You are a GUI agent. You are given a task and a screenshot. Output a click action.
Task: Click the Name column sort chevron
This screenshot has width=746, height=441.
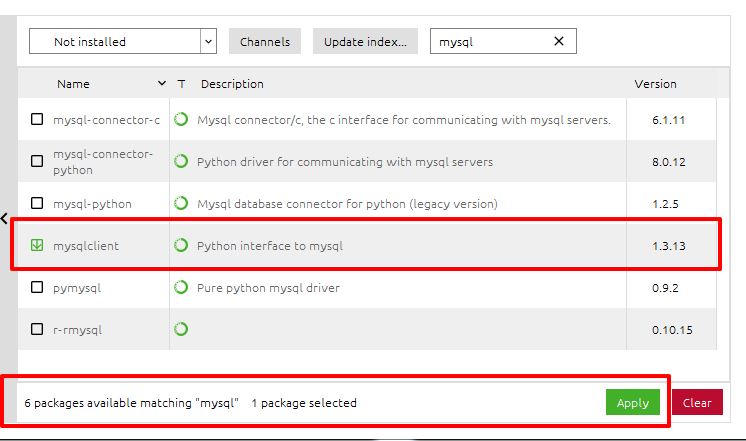(162, 83)
